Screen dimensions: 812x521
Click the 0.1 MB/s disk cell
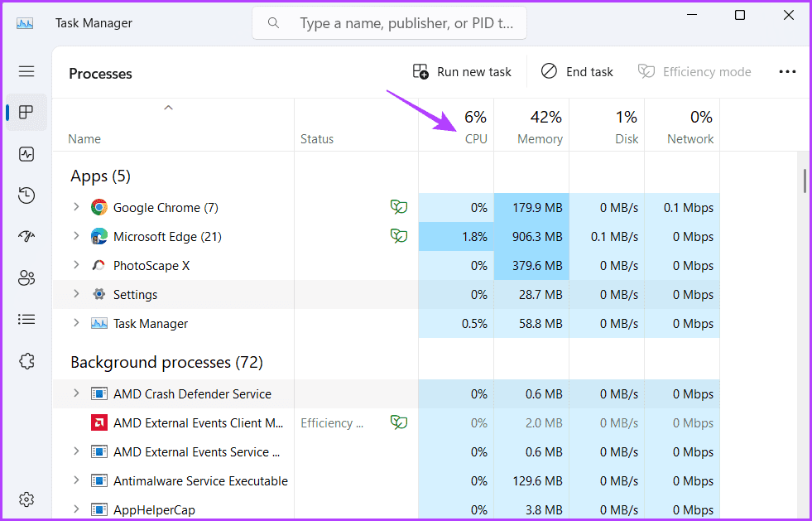point(607,237)
